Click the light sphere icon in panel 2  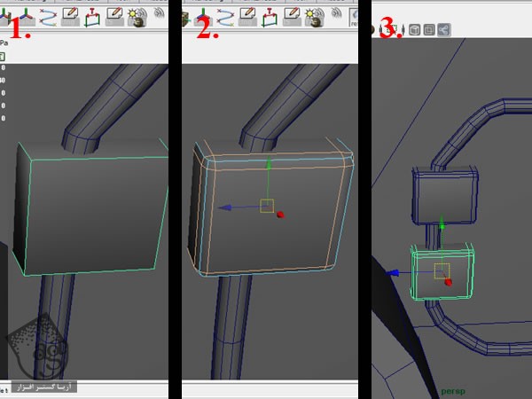(x=315, y=15)
